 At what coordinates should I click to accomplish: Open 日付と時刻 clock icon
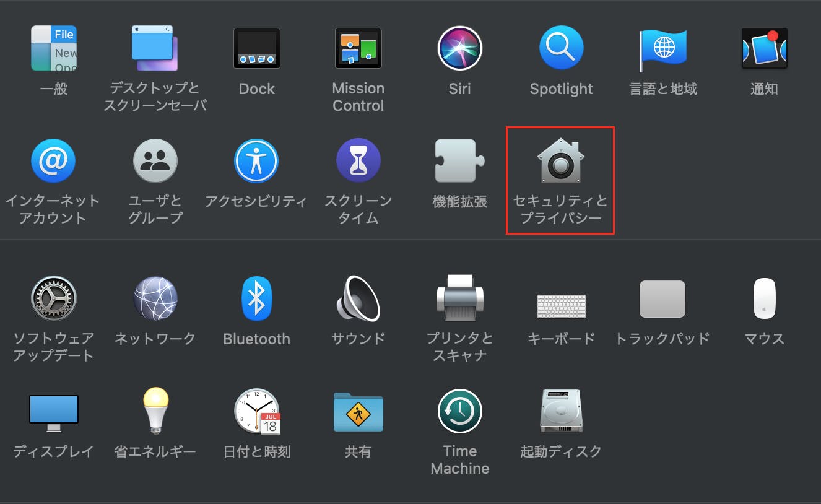coord(257,411)
